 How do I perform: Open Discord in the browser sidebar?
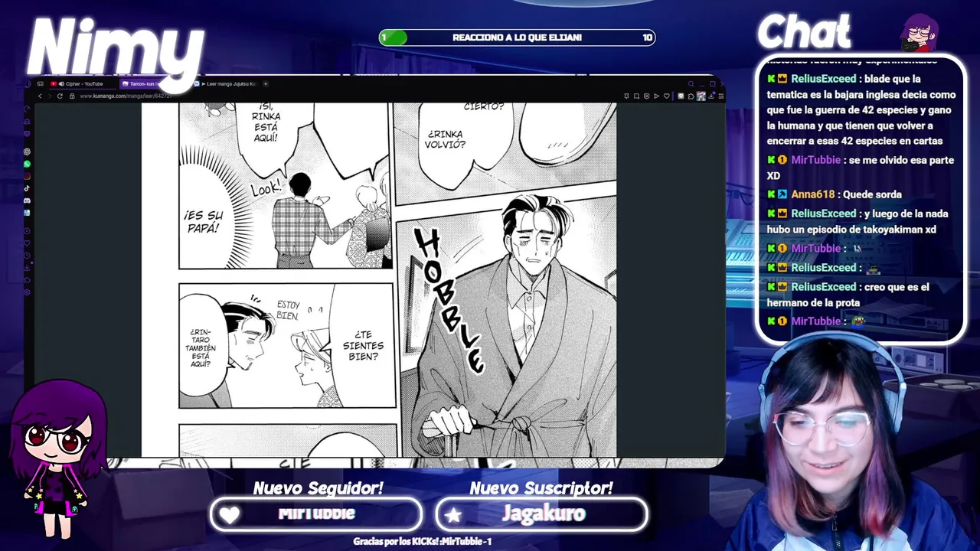pos(27,201)
